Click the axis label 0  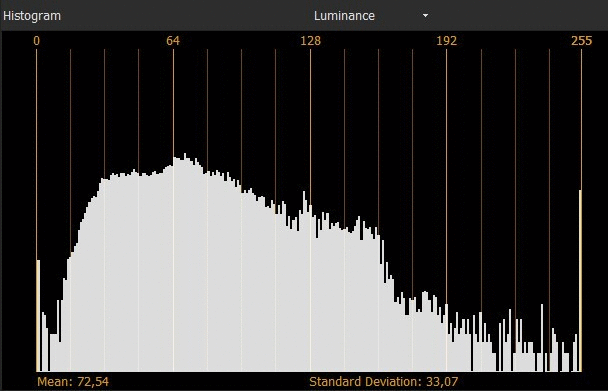(36, 41)
